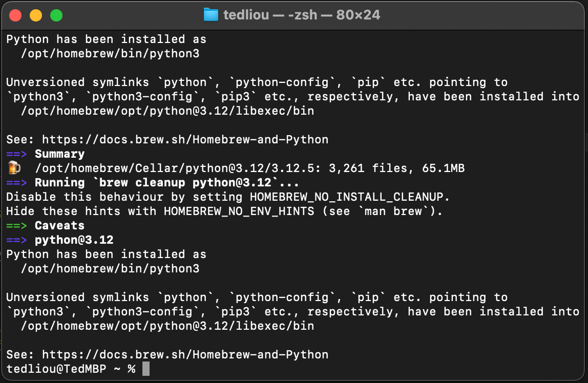Image resolution: width=588 pixels, height=383 pixels.
Task: Click the 65.1MB size text
Action: [443, 168]
